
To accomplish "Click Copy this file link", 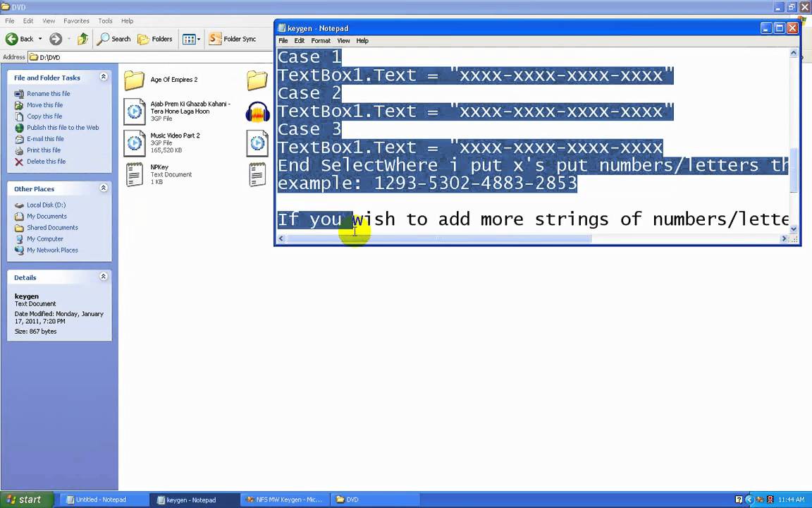I will (x=44, y=116).
